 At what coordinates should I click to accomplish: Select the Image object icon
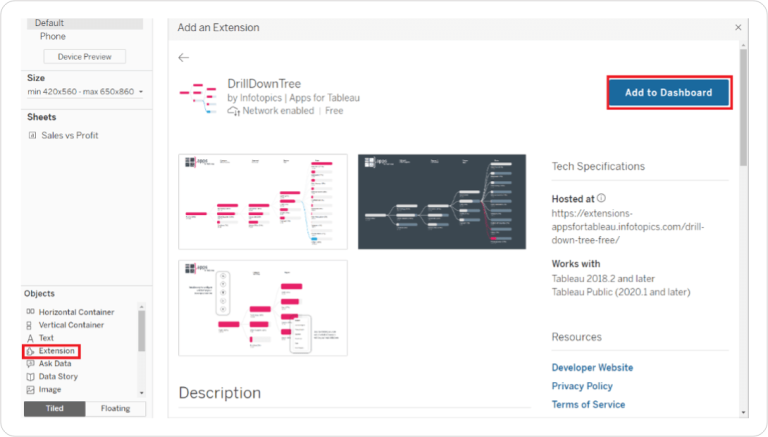(x=30, y=390)
